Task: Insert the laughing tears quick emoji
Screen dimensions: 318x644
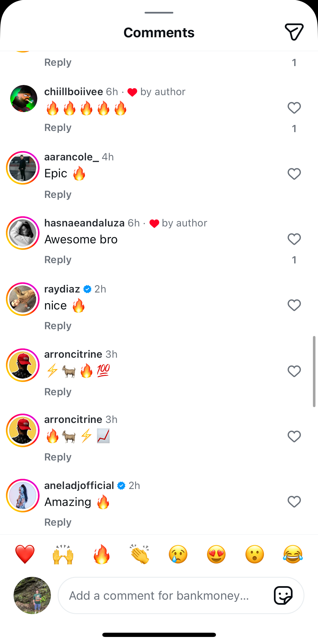Action: (x=293, y=554)
